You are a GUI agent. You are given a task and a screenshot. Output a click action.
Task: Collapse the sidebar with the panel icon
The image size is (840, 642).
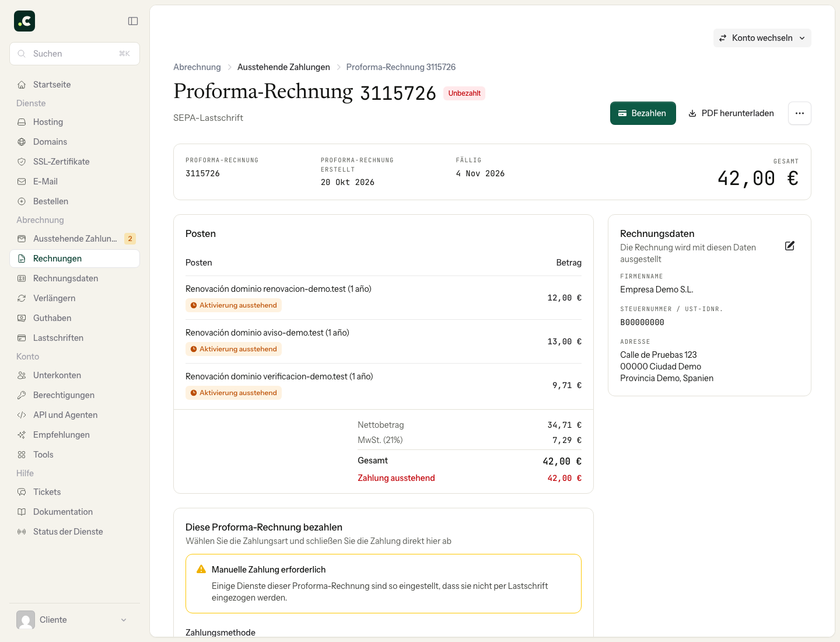click(133, 21)
